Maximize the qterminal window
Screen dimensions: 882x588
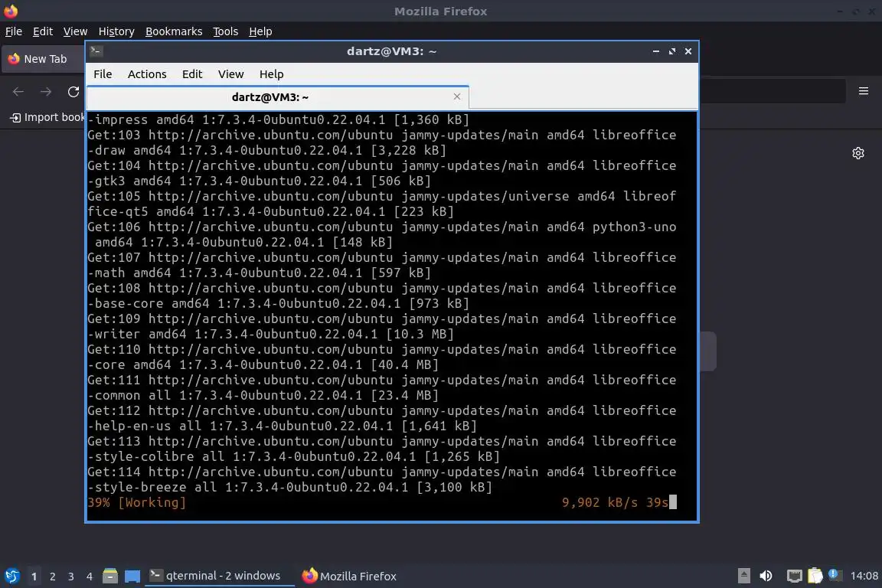click(x=671, y=51)
